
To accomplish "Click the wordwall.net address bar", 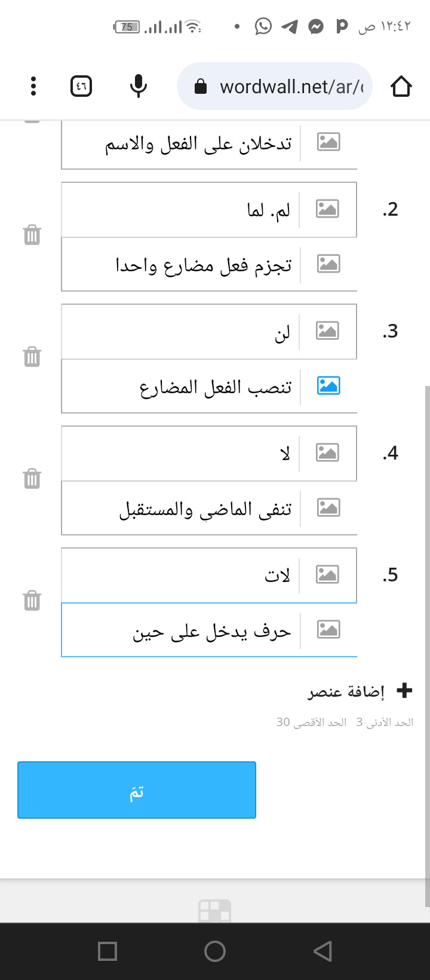I will click(275, 87).
